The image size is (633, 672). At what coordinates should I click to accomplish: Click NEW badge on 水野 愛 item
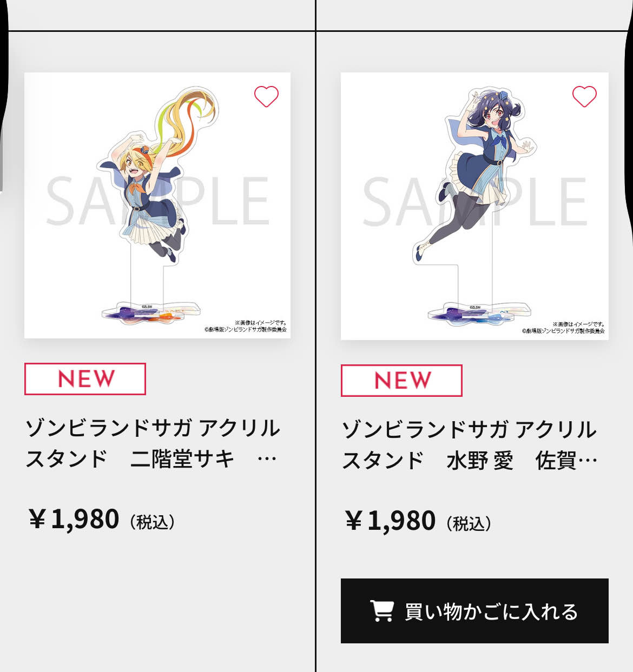pyautogui.click(x=401, y=381)
